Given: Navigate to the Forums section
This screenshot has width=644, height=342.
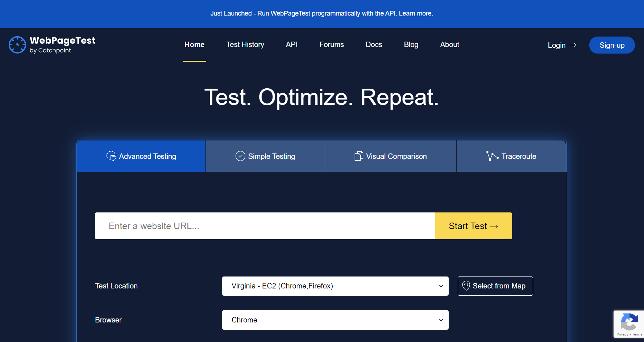Looking at the screenshot, I should click(331, 45).
